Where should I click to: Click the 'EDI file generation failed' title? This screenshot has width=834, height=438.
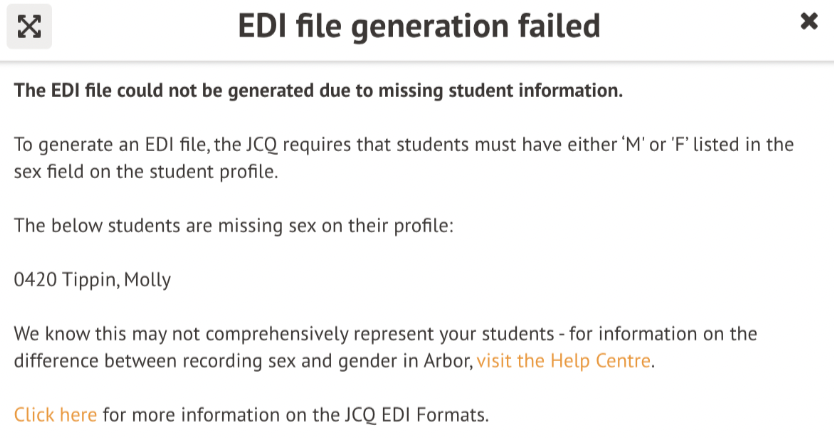point(419,25)
